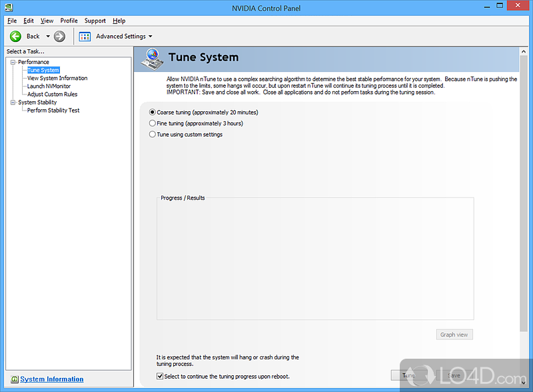Collapse the Performance tree node
Viewport: 533px width, 392px height.
coord(13,62)
